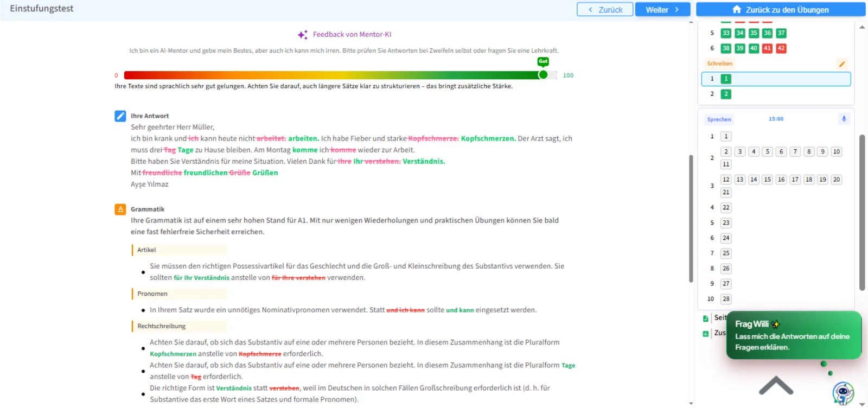Open Sprechen question 1
The width and height of the screenshot is (868, 408).
(x=726, y=136)
